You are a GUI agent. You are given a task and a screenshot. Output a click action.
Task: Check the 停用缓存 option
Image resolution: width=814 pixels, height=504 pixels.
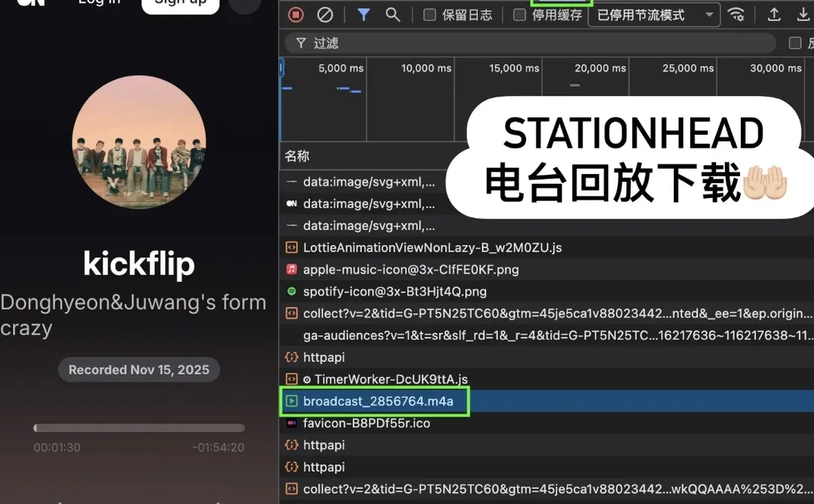pos(519,14)
